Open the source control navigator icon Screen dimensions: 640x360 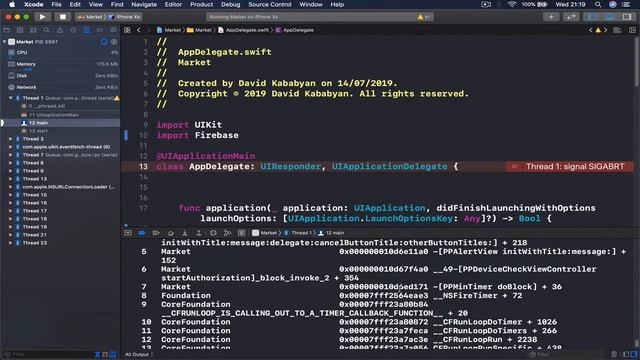[x=20, y=30]
